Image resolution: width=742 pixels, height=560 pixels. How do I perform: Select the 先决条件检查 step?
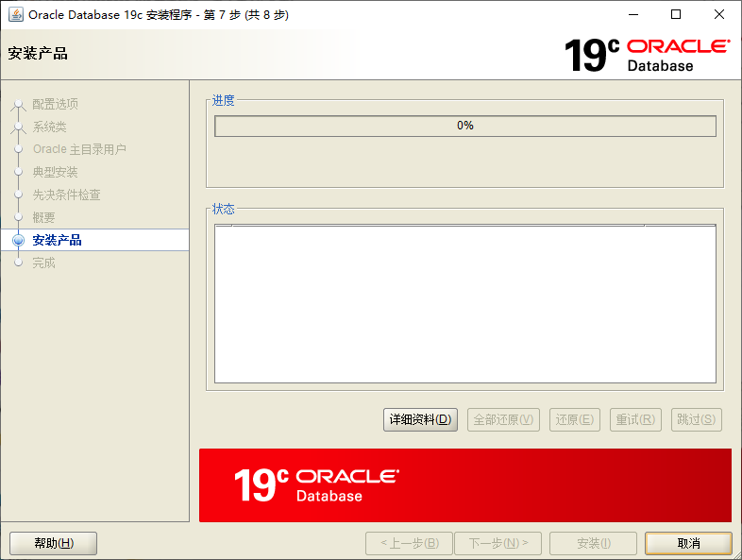coord(66,195)
